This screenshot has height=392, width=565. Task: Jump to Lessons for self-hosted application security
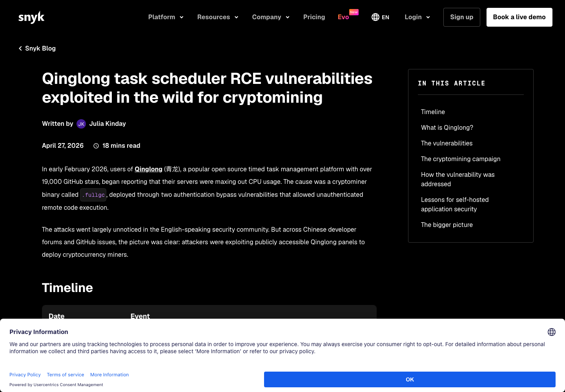[x=455, y=204]
